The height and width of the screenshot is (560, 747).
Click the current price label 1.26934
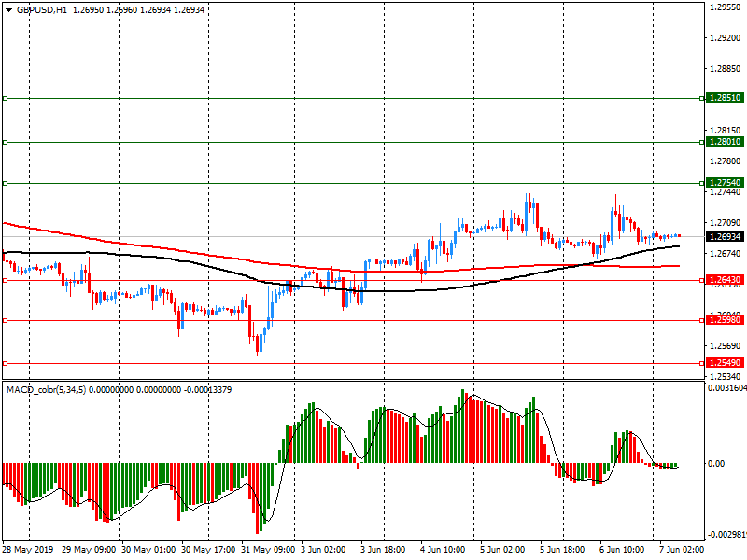click(725, 237)
